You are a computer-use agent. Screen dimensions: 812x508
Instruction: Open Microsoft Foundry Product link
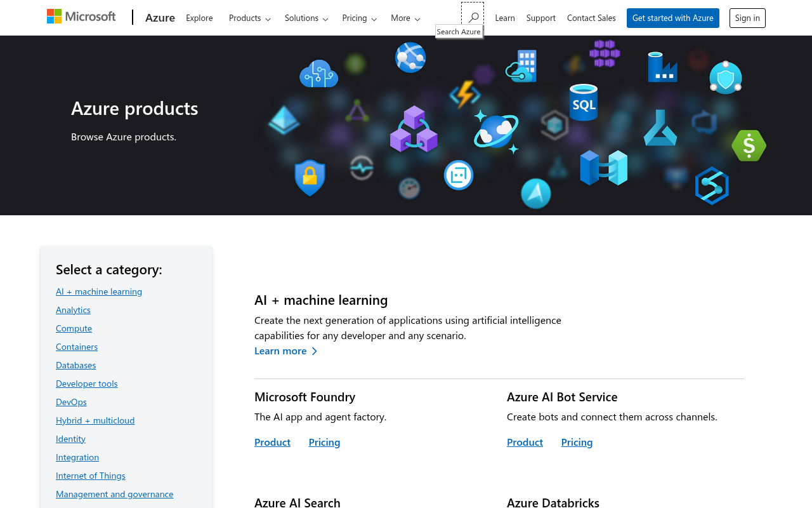tap(272, 442)
